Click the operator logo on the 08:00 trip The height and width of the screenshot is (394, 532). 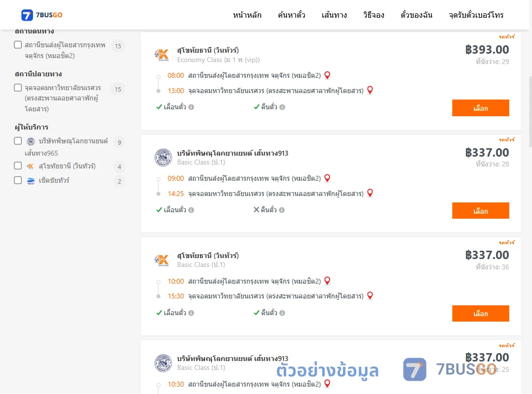pos(162,55)
